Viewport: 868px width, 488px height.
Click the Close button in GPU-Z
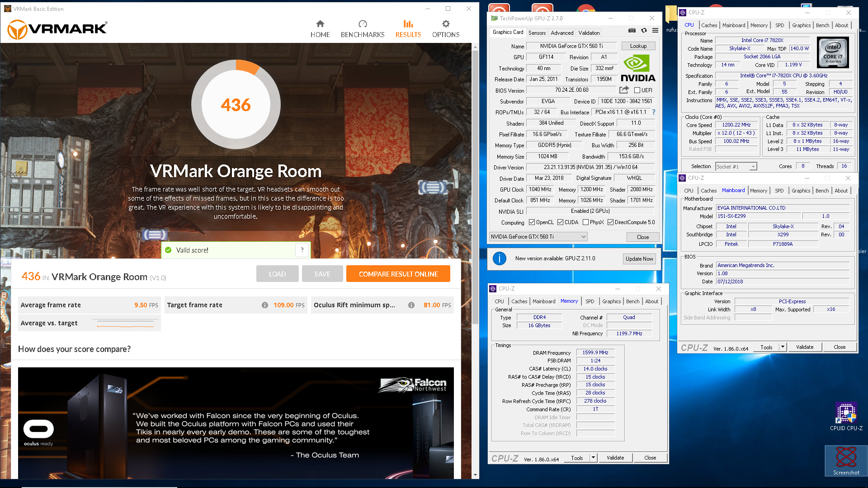642,237
